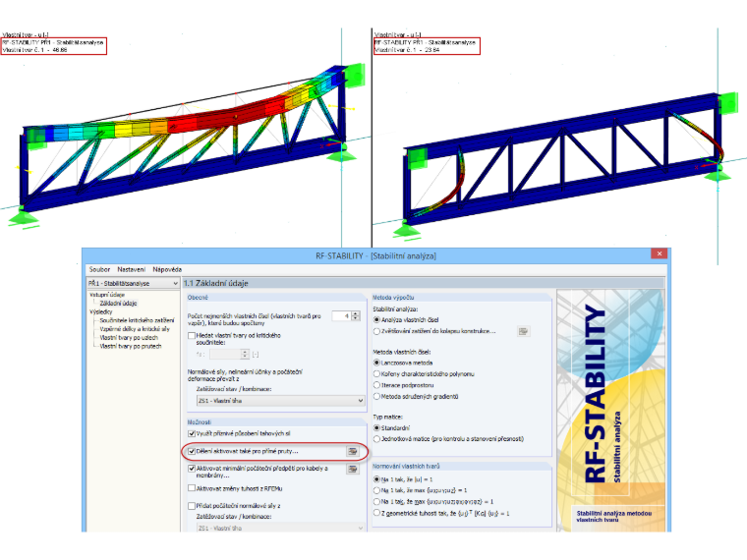Open Vzpěrné délky a kritické síly results

135,329
